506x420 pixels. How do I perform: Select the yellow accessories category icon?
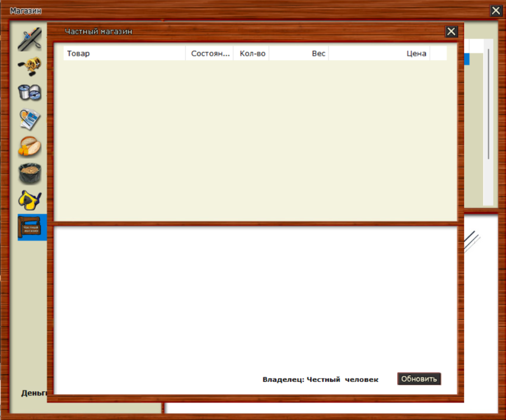coord(29,200)
